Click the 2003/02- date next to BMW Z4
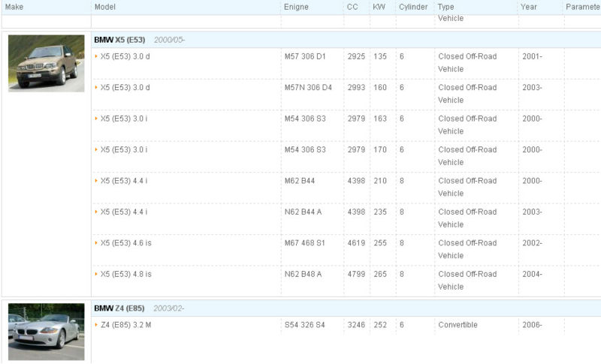This screenshot has width=601, height=364. (x=168, y=308)
